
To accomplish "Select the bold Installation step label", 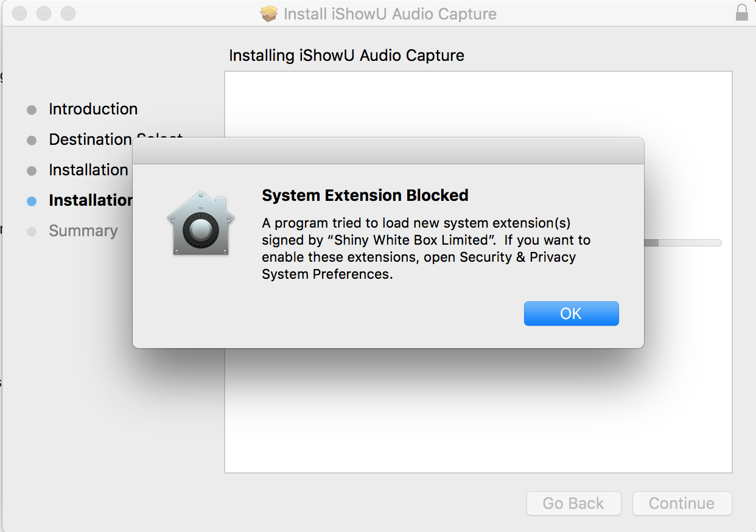I will click(90, 200).
